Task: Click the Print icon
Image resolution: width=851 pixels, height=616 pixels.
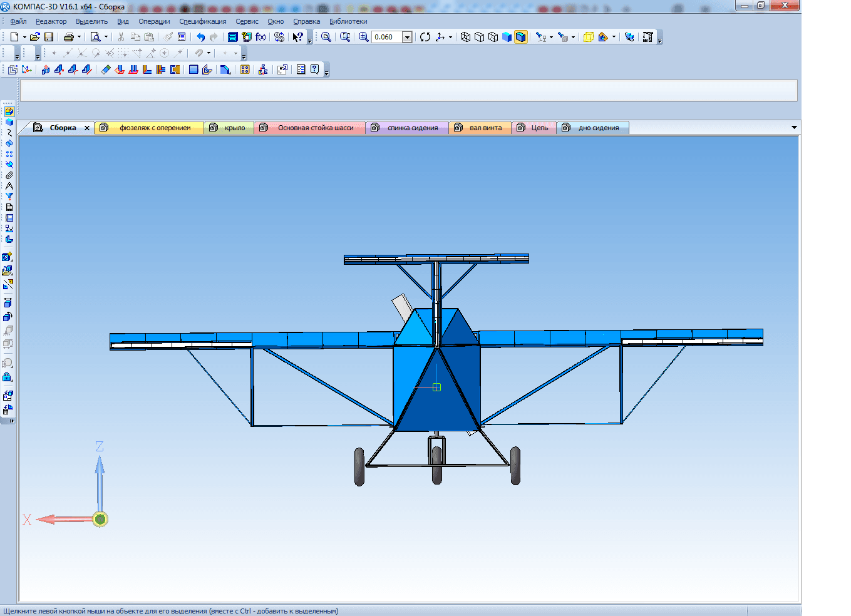Action: coord(68,37)
